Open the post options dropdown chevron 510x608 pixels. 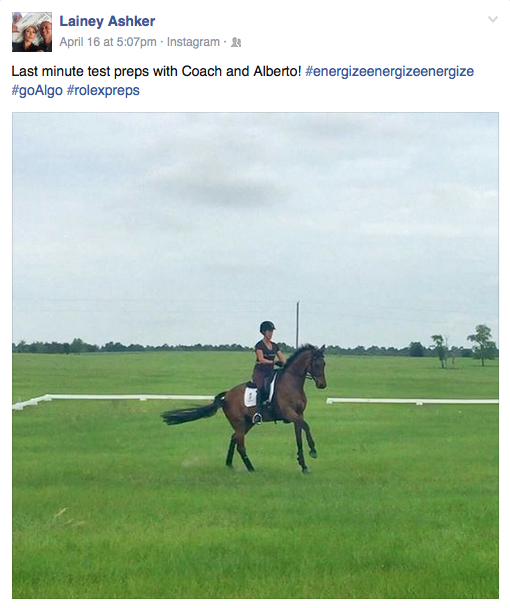pos(493,19)
